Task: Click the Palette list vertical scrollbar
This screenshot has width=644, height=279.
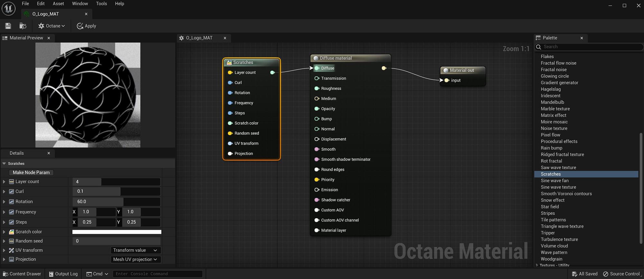Action: coord(641,188)
